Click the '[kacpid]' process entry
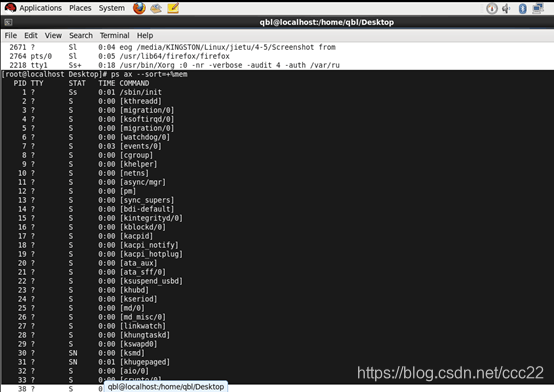The height and width of the screenshot is (392, 554). pyautogui.click(x=136, y=236)
